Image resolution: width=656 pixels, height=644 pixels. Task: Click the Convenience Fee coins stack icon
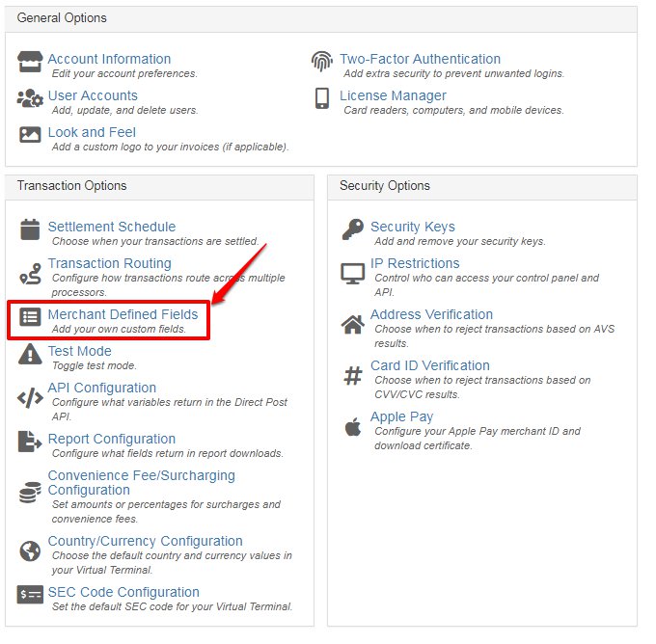click(x=30, y=493)
